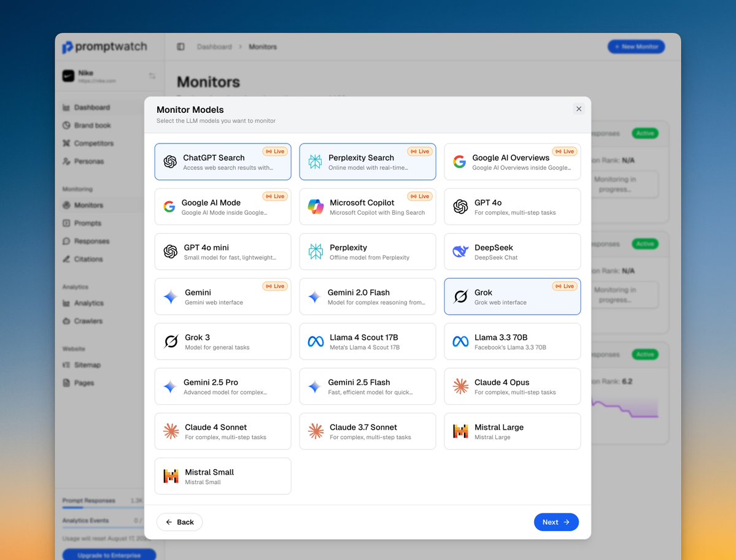This screenshot has width=736, height=560.
Task: Select the Google AI Mode model
Action: [223, 206]
